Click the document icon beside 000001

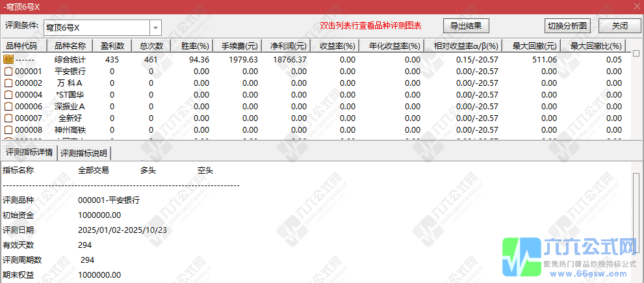[x=8, y=71]
